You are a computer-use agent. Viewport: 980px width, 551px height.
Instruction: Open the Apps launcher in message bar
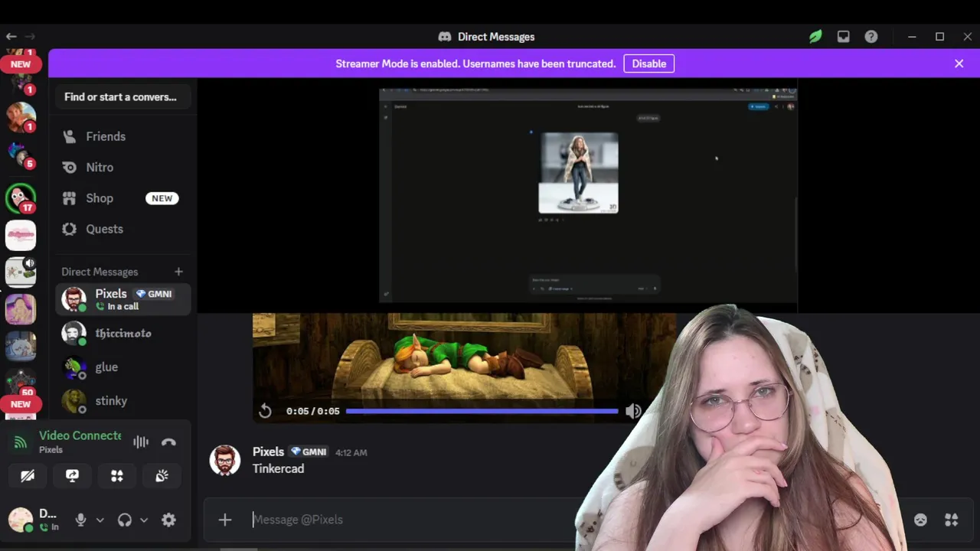click(x=952, y=520)
